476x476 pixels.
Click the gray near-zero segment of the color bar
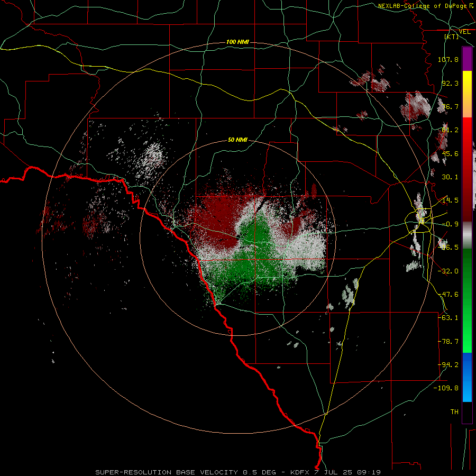coord(467,235)
